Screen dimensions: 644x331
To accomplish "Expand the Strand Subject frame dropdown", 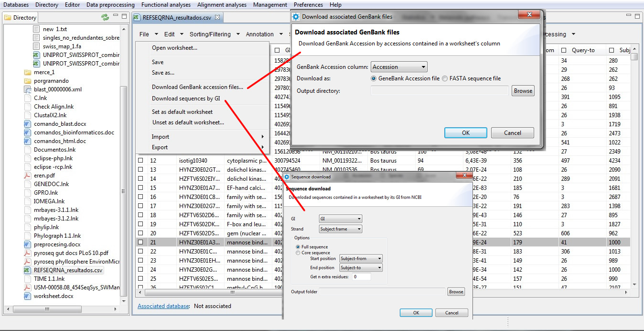I will 340,229.
